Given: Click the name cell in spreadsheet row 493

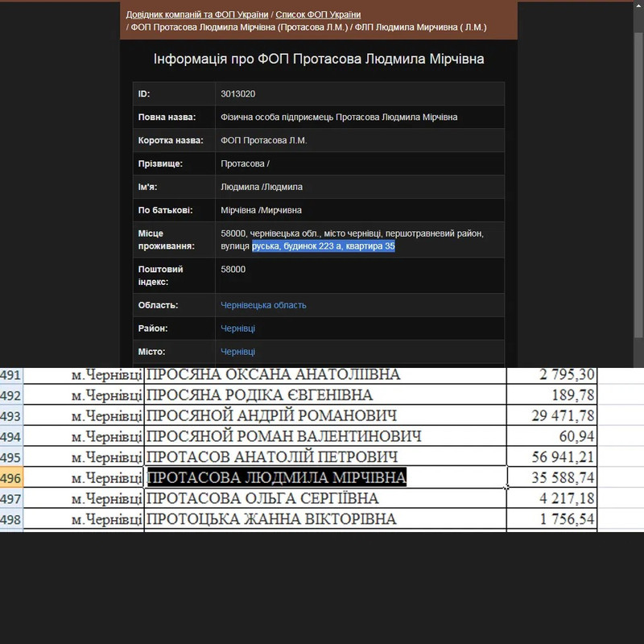Looking at the screenshot, I should pos(325,415).
